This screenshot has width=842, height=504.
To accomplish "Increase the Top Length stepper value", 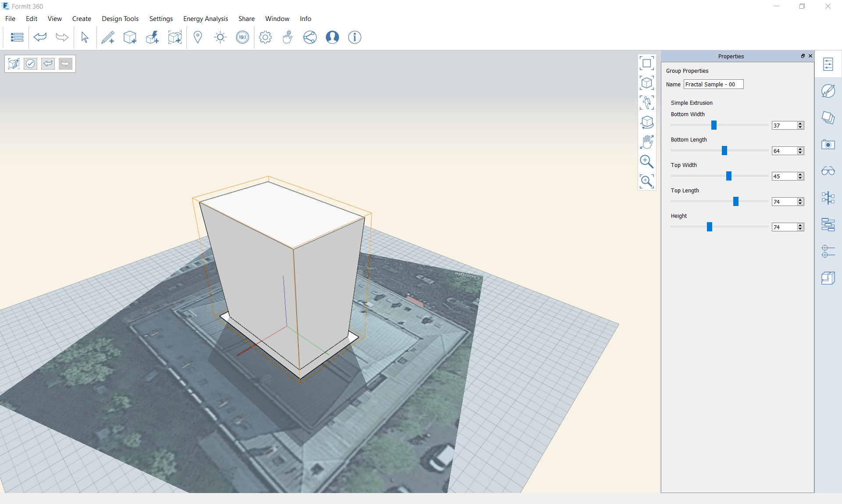I will [800, 200].
